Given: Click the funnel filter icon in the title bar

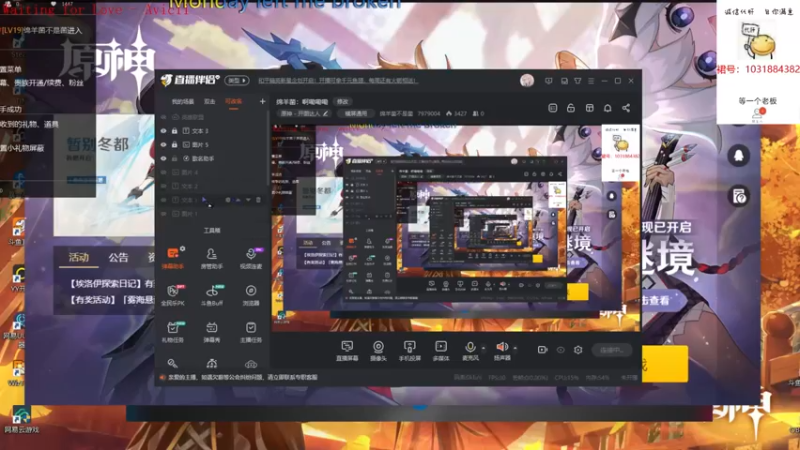Looking at the screenshot, I should (x=578, y=81).
